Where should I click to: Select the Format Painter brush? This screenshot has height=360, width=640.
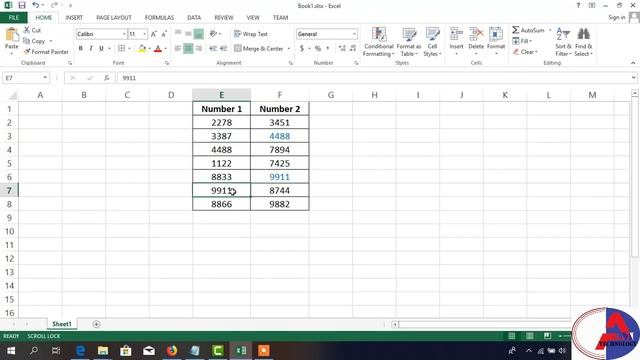(27, 52)
